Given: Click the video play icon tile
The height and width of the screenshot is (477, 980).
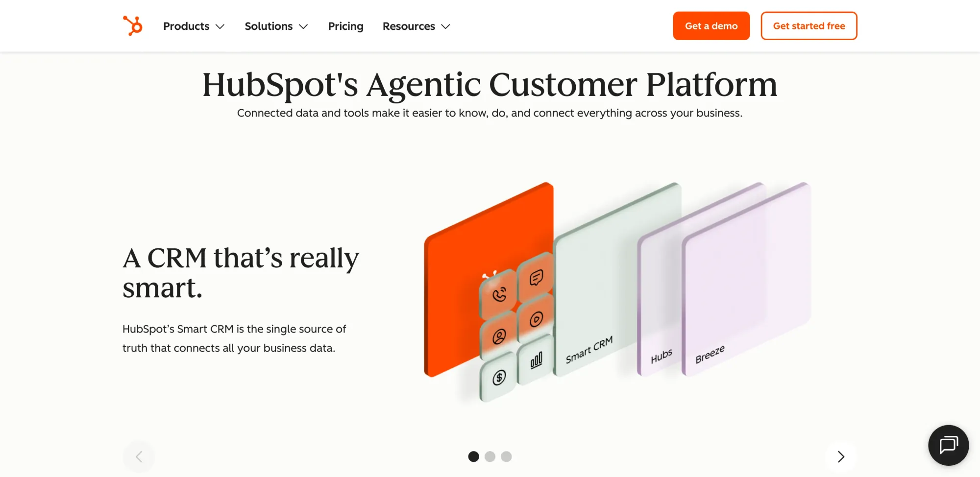Looking at the screenshot, I should (x=536, y=319).
